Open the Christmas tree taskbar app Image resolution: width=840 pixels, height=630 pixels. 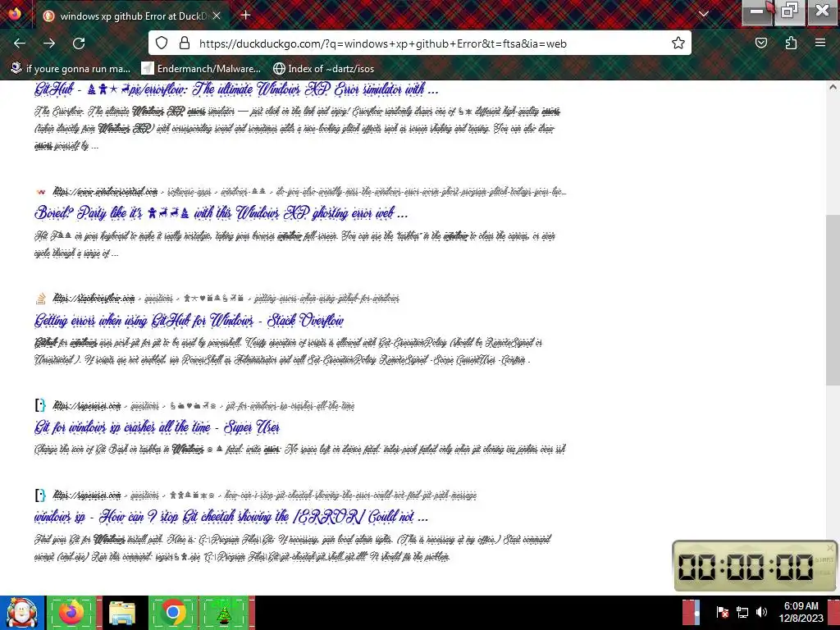225,613
